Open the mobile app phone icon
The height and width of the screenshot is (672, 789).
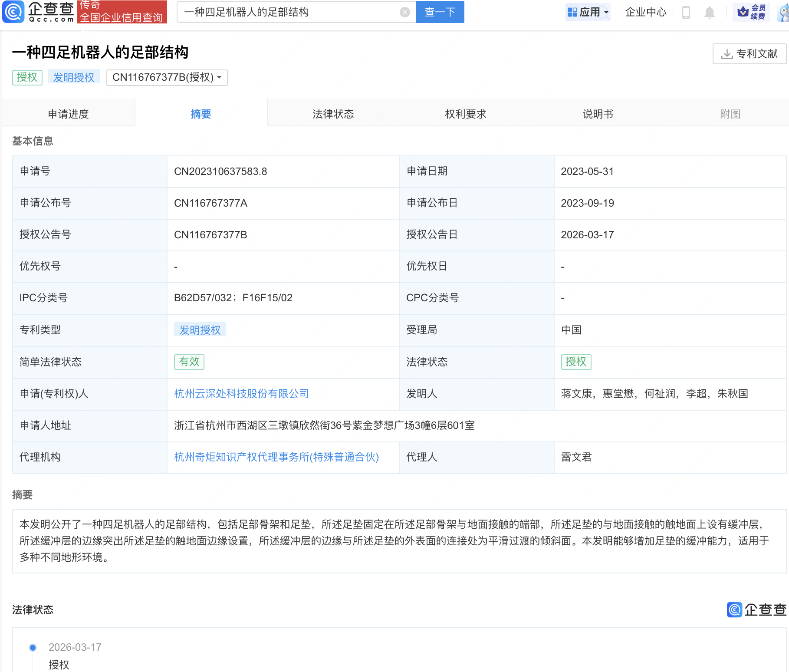[686, 12]
